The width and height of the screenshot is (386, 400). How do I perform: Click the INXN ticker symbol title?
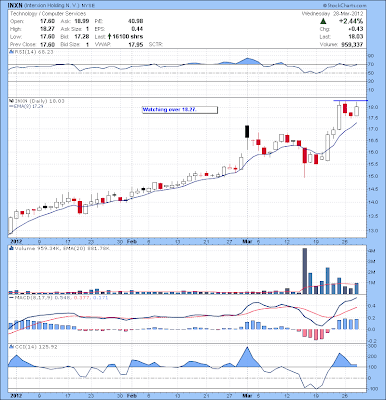(16, 6)
